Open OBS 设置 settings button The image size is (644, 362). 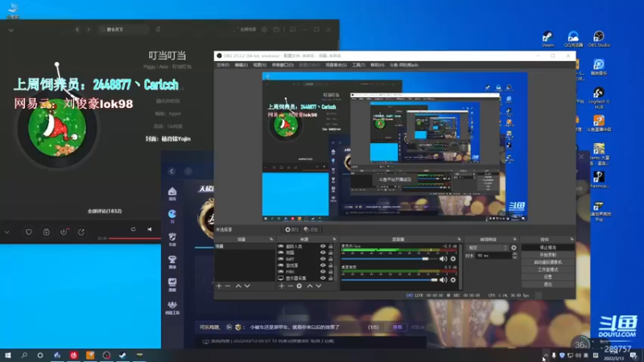coord(548,277)
